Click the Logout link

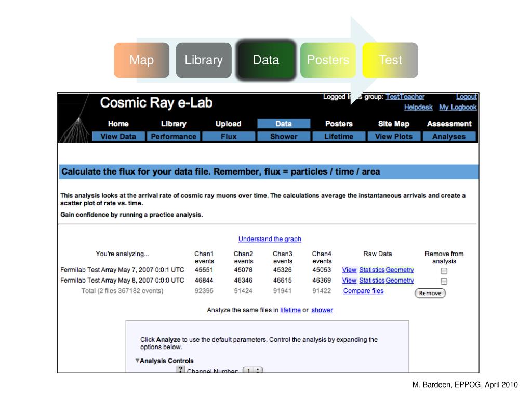click(466, 97)
